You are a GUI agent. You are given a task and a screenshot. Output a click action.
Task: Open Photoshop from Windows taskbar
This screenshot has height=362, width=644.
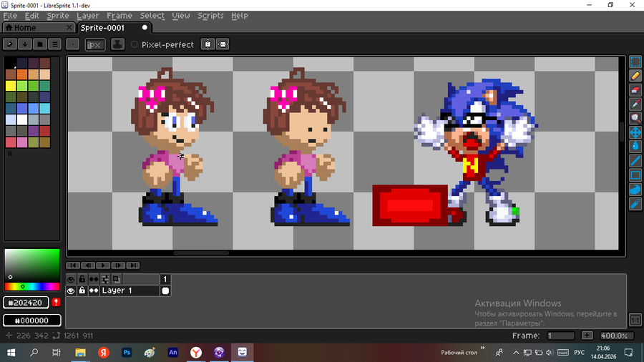127,352
